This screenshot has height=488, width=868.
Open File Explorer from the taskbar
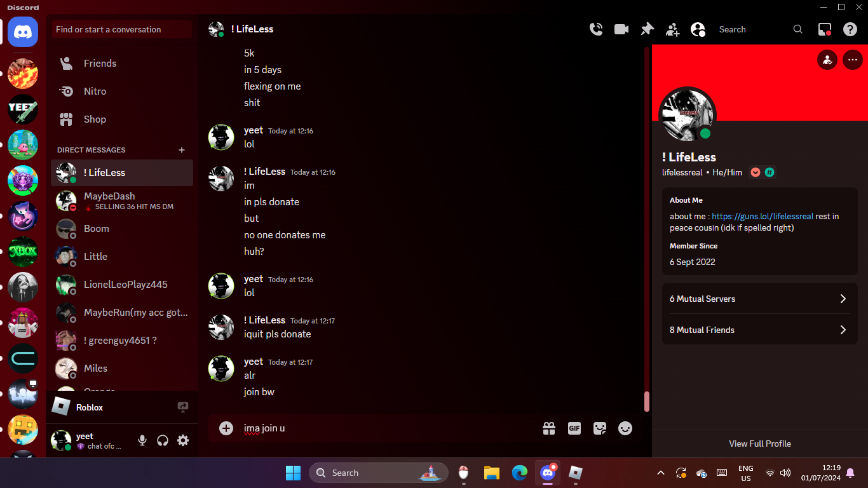[x=492, y=473]
